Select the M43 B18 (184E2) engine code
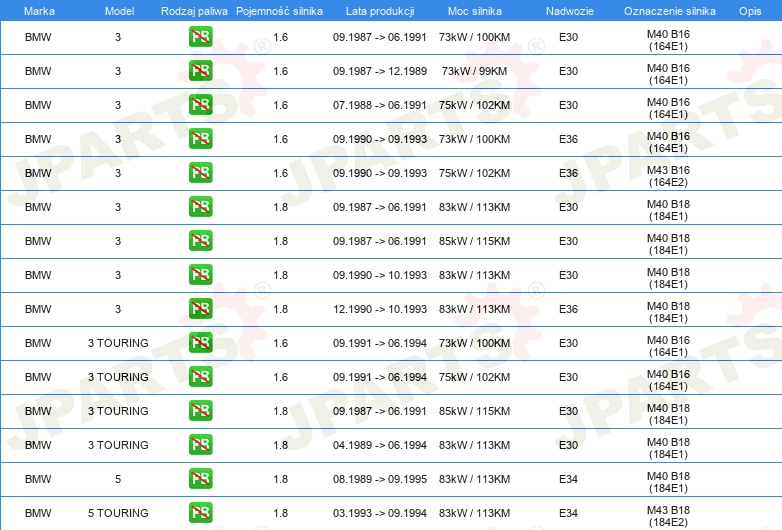782x530 pixels. [668, 516]
